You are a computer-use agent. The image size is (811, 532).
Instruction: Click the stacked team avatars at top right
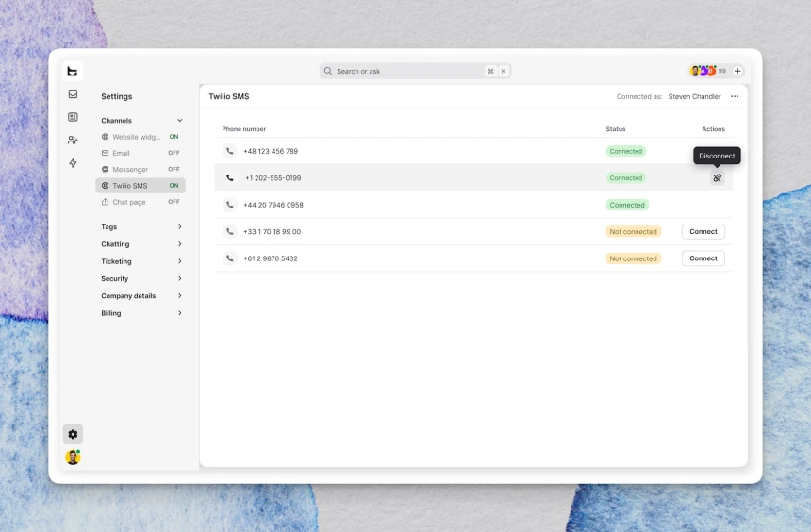point(703,71)
